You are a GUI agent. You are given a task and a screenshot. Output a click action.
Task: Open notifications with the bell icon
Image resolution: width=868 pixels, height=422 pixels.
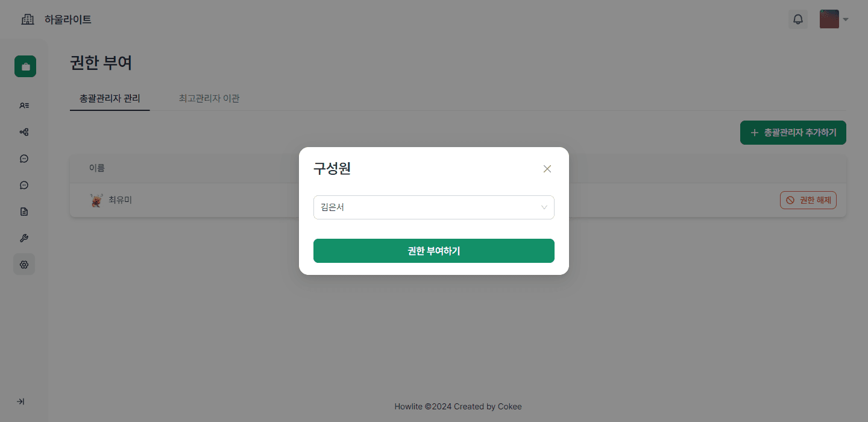798,19
